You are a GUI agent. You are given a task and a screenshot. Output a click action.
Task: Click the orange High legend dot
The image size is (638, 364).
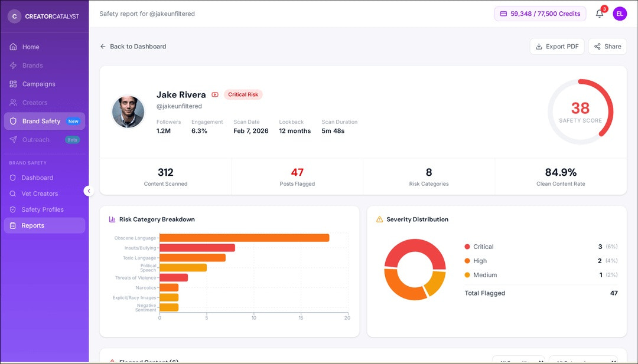467,261
